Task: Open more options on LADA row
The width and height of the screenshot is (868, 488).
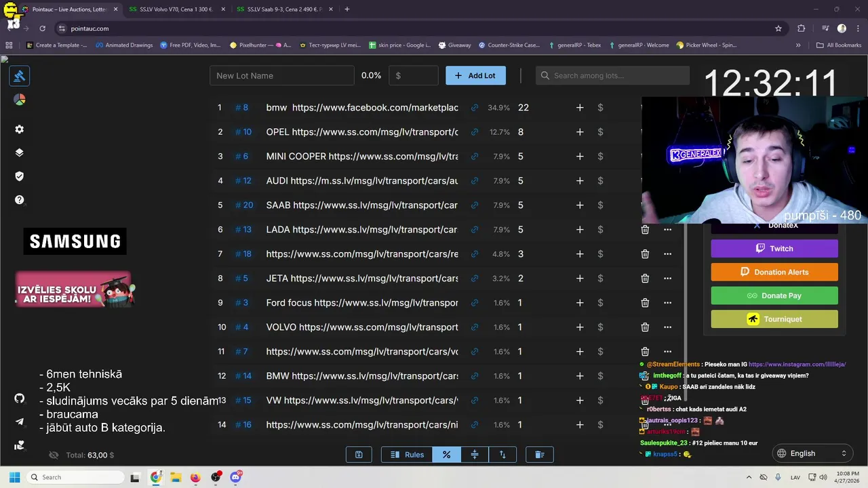Action: click(x=667, y=230)
